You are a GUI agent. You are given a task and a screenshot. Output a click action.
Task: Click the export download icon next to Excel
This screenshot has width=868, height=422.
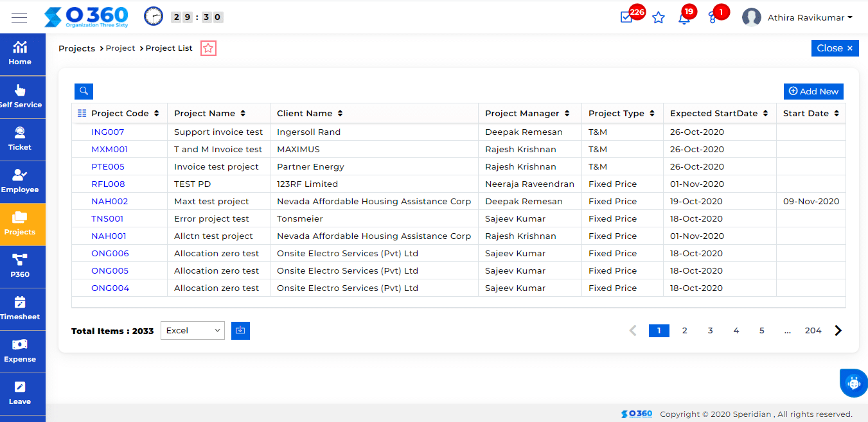[240, 330]
